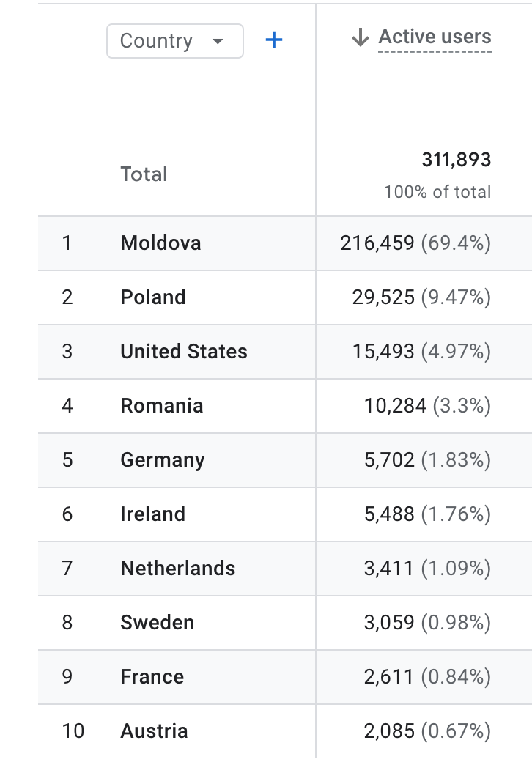Select the United States entry
The image size is (532, 784).
coord(183,352)
